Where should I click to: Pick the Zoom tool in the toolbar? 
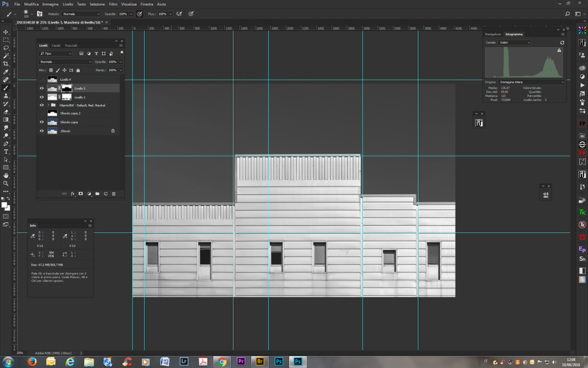click(6, 184)
